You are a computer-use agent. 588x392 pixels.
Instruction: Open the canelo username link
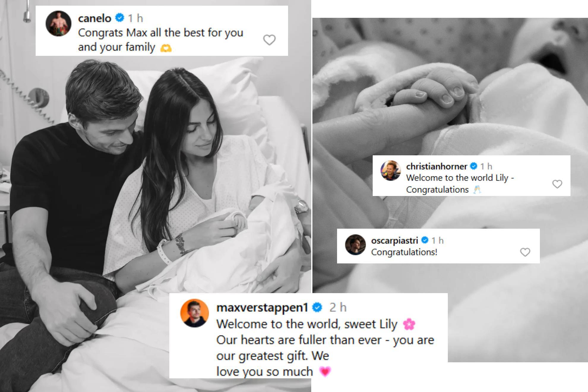pos(94,18)
